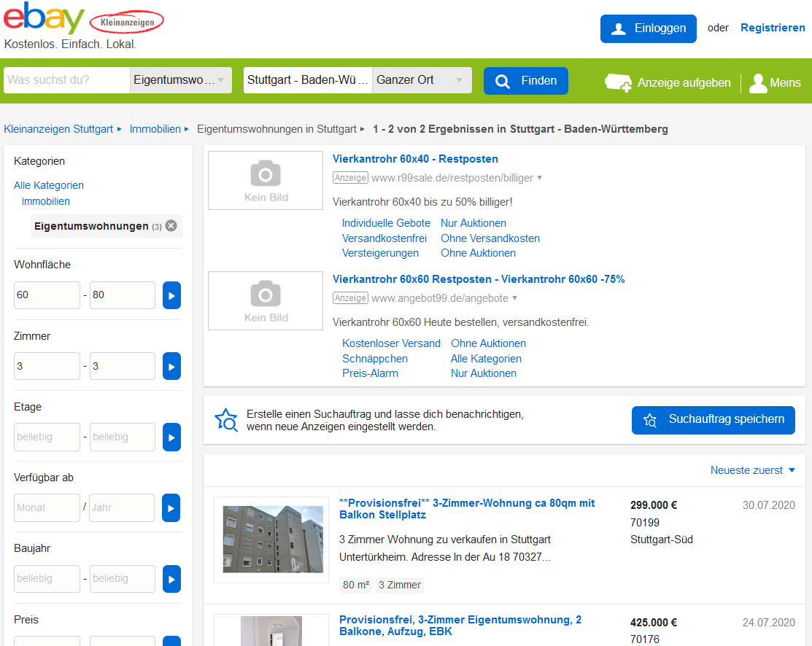812x646 pixels.
Task: Submit the Verfügbar ab filter arrow
Action: click(x=171, y=507)
